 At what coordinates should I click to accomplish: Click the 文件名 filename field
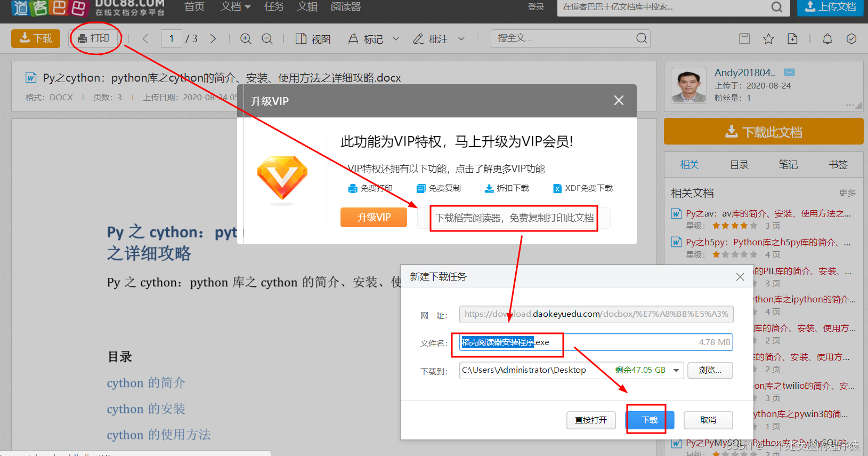point(596,342)
